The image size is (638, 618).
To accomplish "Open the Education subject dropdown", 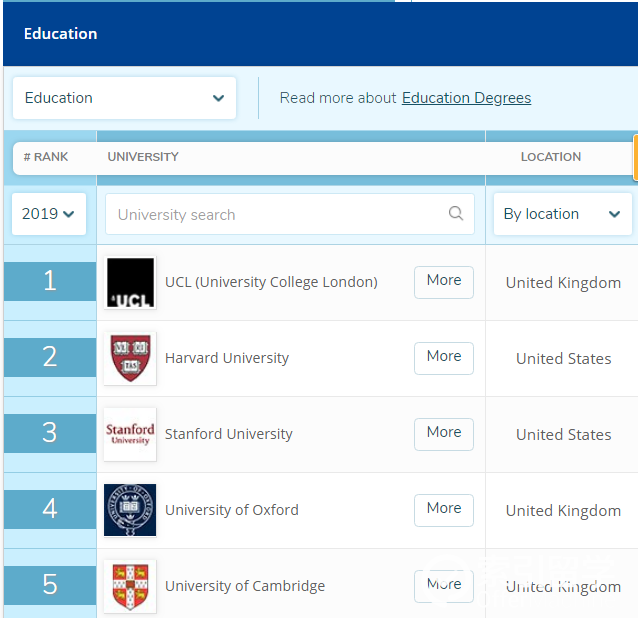I will [124, 98].
